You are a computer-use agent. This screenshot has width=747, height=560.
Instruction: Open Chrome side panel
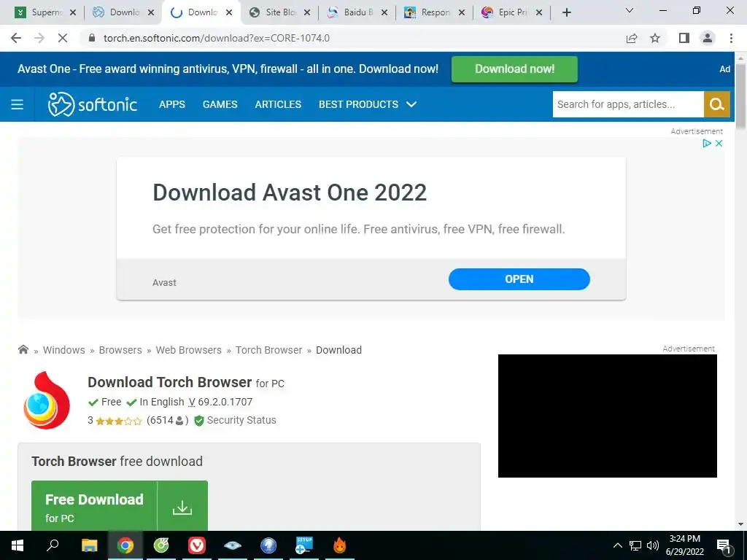[x=684, y=38]
